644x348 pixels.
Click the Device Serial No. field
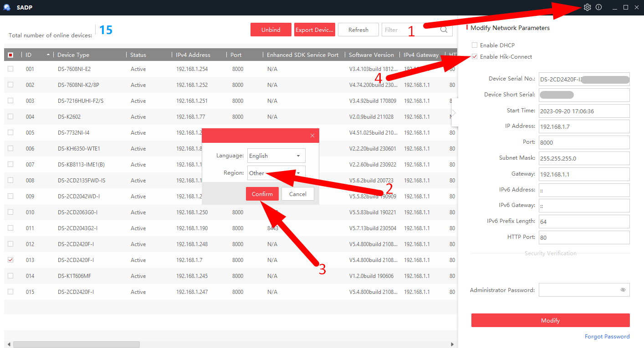[584, 79]
